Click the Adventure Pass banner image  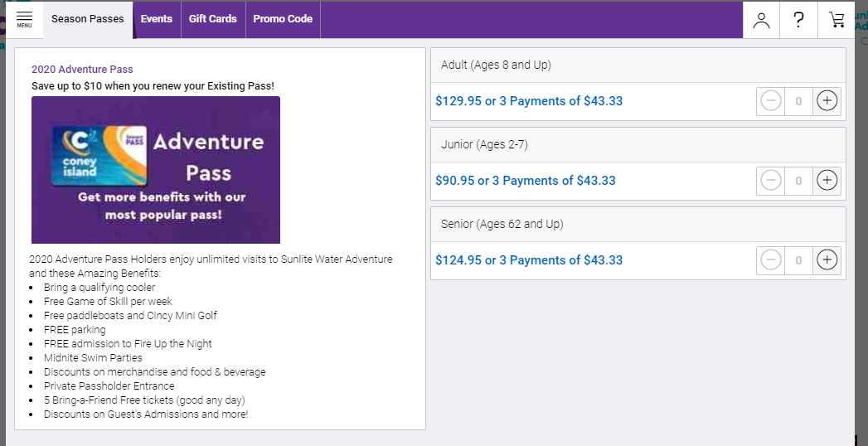click(x=156, y=170)
